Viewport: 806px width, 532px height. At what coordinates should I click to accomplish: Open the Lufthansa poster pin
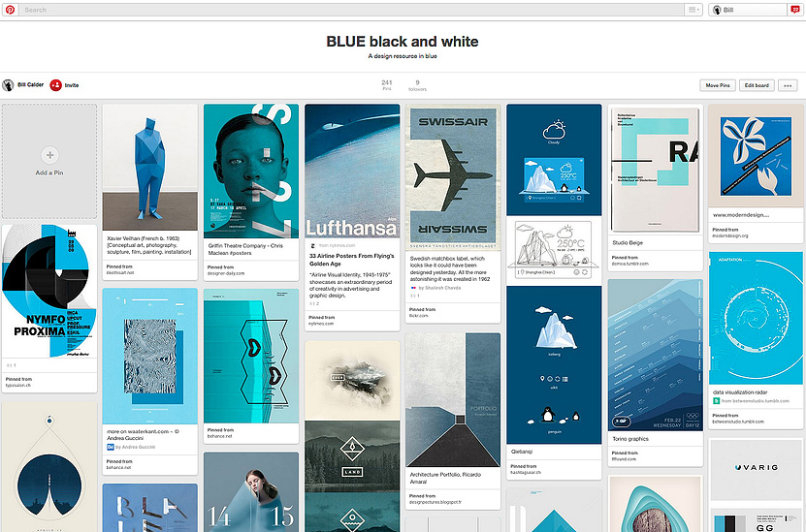352,171
